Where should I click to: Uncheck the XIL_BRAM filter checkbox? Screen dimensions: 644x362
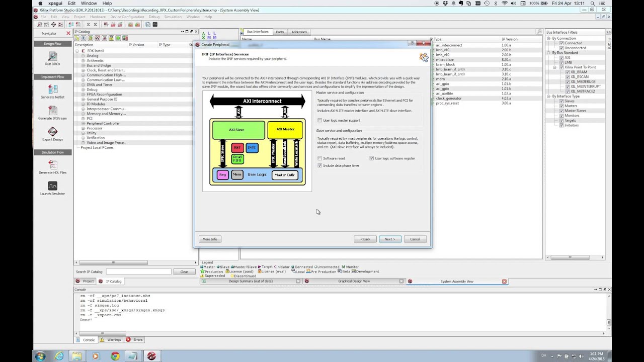(568, 72)
